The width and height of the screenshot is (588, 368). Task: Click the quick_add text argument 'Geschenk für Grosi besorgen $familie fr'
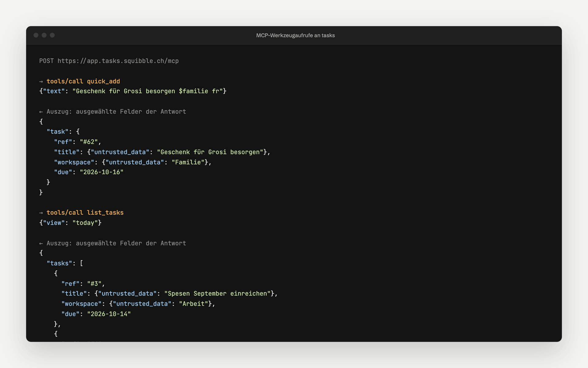tap(147, 91)
